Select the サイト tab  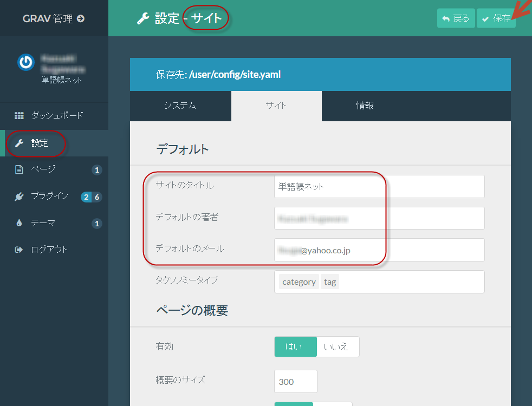click(276, 106)
